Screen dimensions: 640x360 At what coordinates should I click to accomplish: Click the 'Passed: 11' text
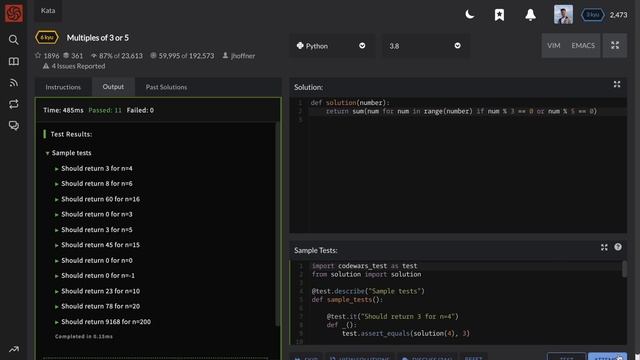tap(105, 110)
